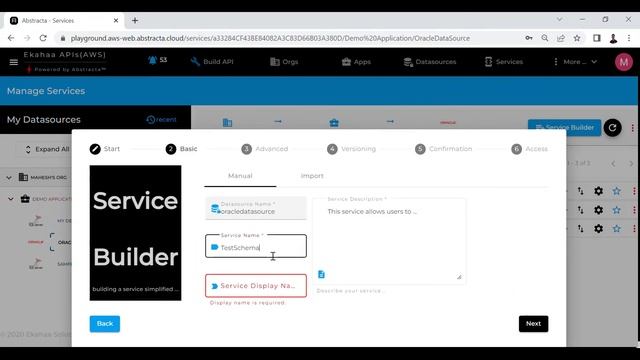Open Build API from top navigation
This screenshot has width=640, height=360.
[x=212, y=62]
